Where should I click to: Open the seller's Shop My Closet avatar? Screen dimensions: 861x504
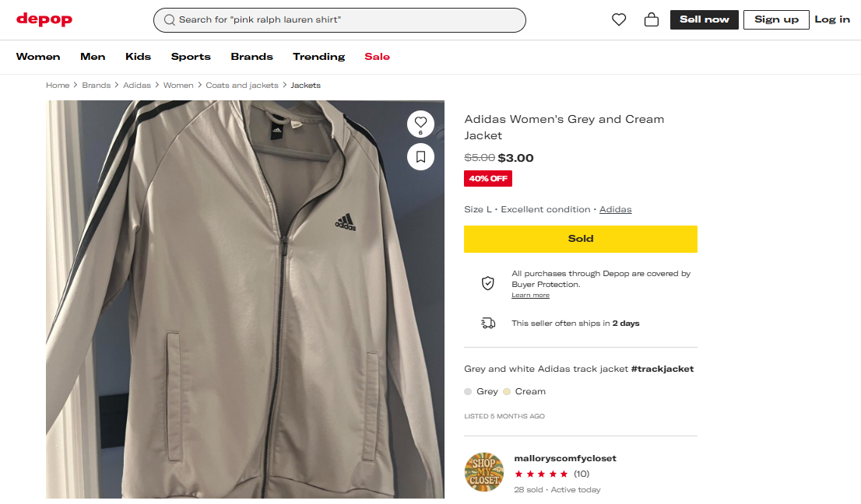484,471
